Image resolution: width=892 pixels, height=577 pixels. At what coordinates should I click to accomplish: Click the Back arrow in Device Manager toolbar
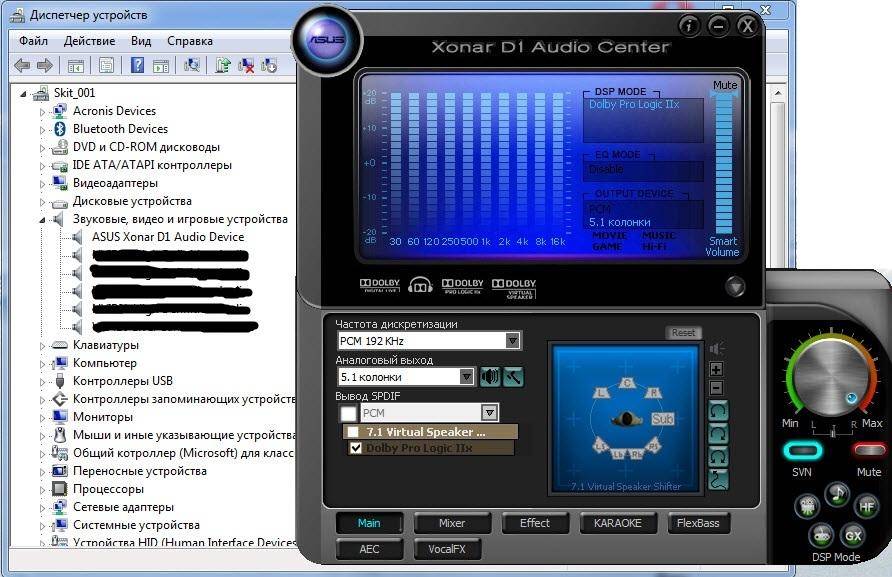22,65
